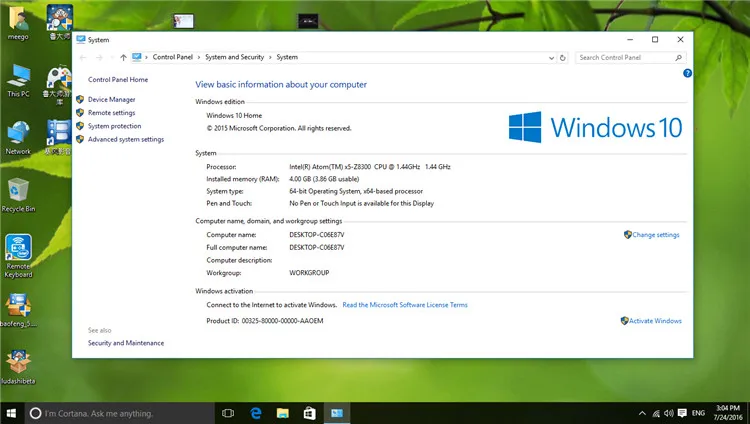Show hidden tray icons chevron
This screenshot has width=750, height=424.
[x=642, y=413]
